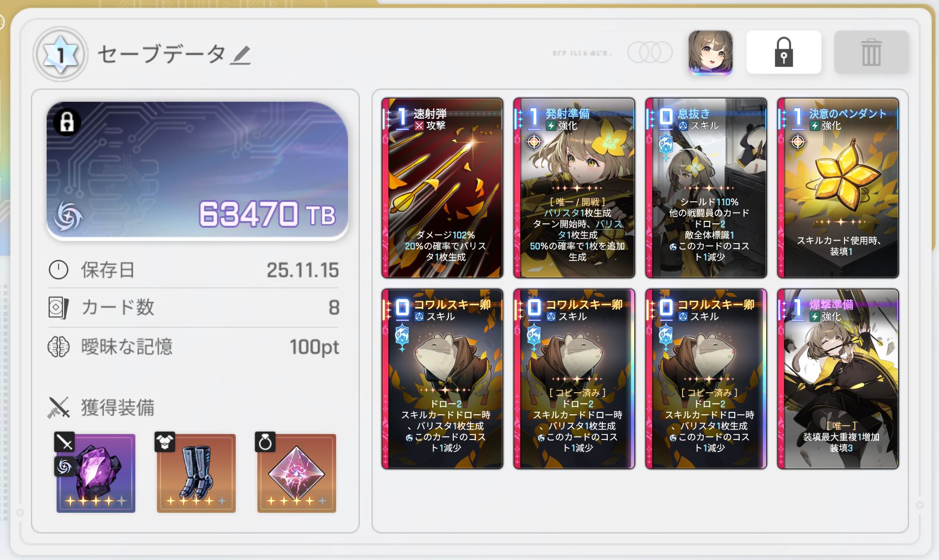Screen dimensions: 939x560
Task: Open the character portrait avatar
Action: 710,52
